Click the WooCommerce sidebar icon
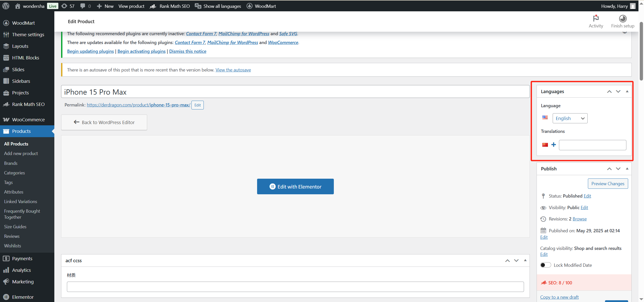 pos(6,119)
